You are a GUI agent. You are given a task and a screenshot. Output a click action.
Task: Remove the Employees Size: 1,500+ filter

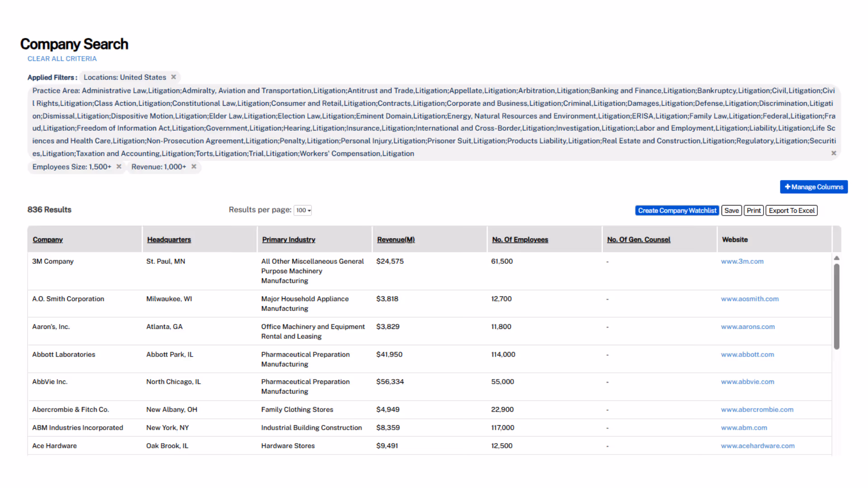[x=119, y=167]
